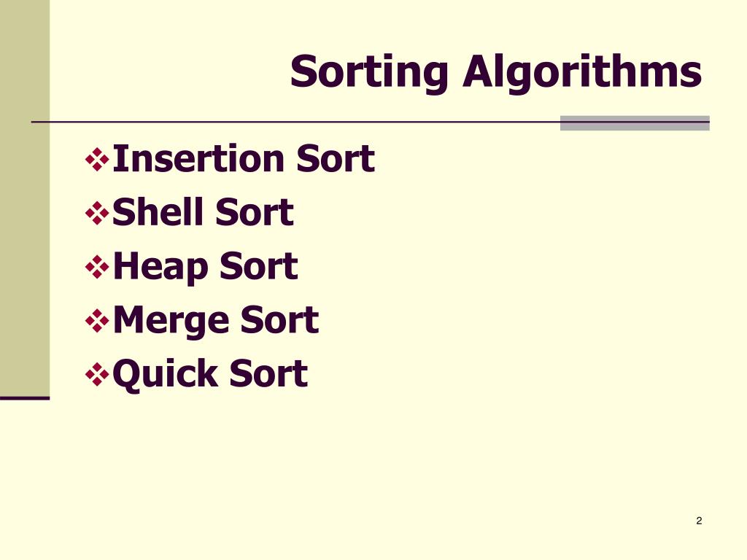Click the word Sort after Merge
This screenshot has height=560, width=747.
(x=279, y=320)
